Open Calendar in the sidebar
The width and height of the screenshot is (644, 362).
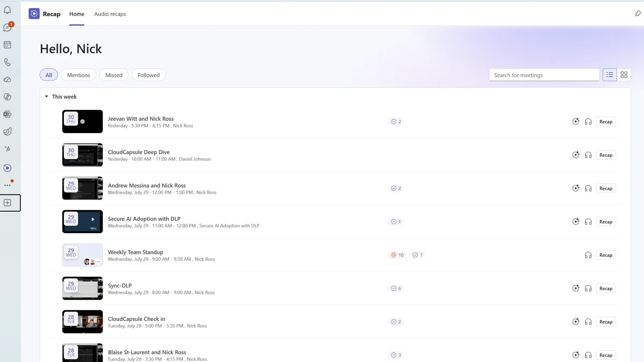tap(8, 45)
